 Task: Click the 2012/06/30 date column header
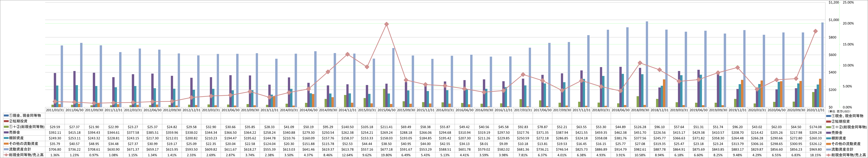coord(153,110)
